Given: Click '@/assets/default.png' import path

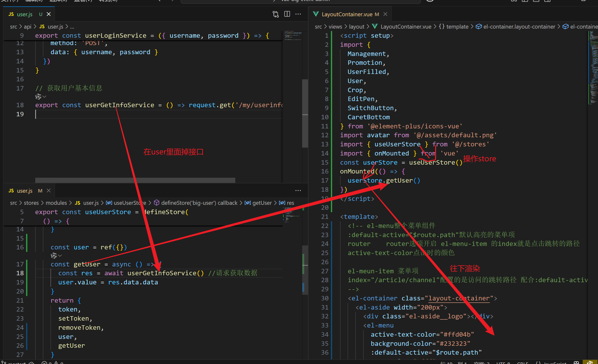Looking at the screenshot, I should click(x=455, y=135).
